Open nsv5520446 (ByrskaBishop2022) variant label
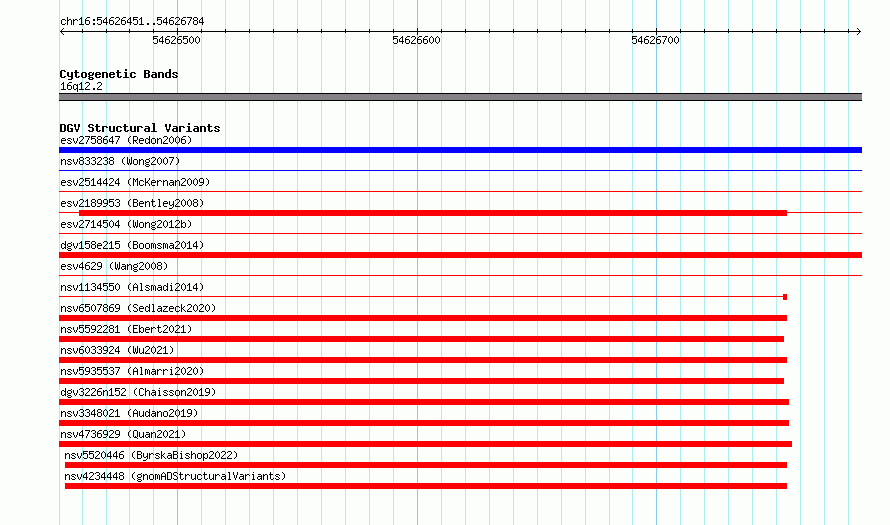The image size is (890, 525). click(x=151, y=455)
